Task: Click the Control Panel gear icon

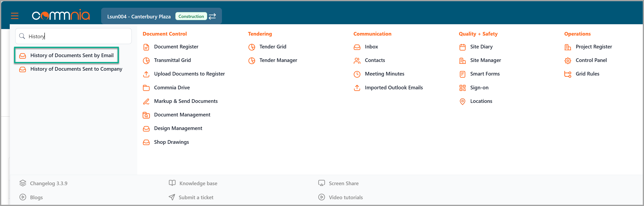Action: coord(568,61)
